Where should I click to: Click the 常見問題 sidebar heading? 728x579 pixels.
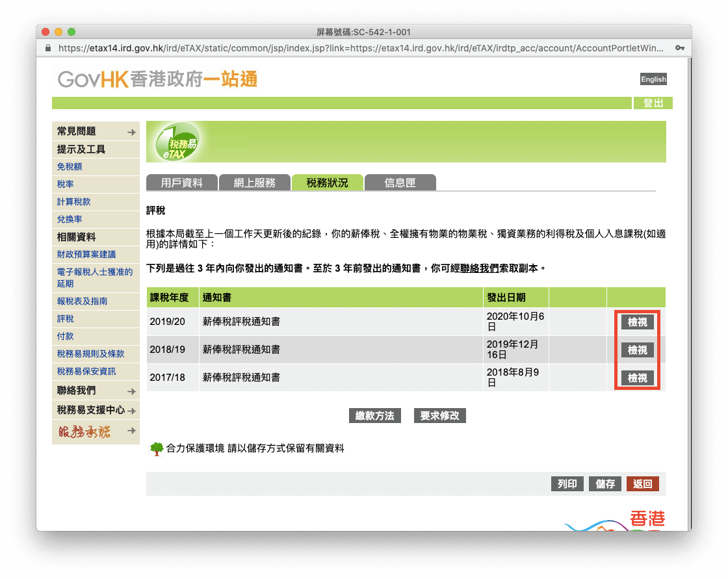(x=77, y=131)
